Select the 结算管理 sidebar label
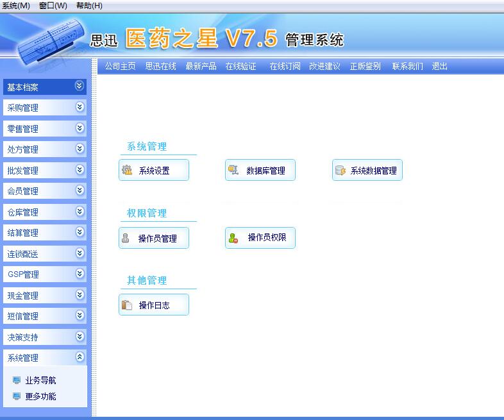The width and height of the screenshot is (504, 420). point(22,233)
